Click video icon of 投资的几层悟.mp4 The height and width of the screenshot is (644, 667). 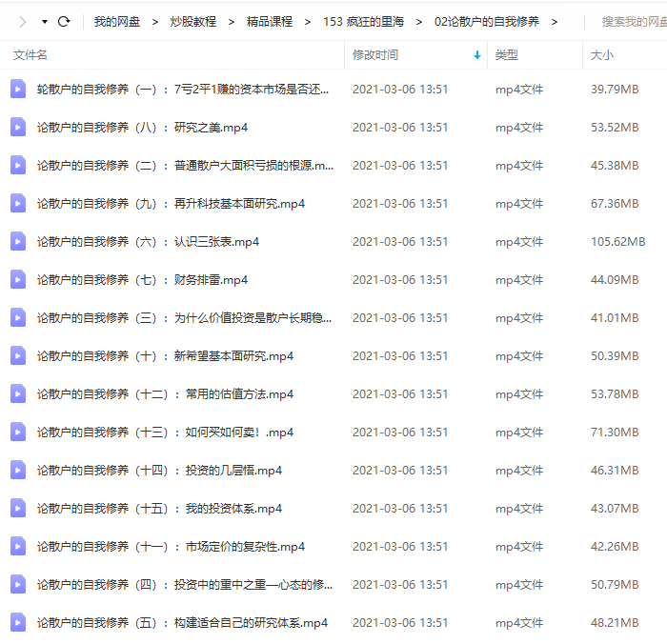(x=18, y=470)
